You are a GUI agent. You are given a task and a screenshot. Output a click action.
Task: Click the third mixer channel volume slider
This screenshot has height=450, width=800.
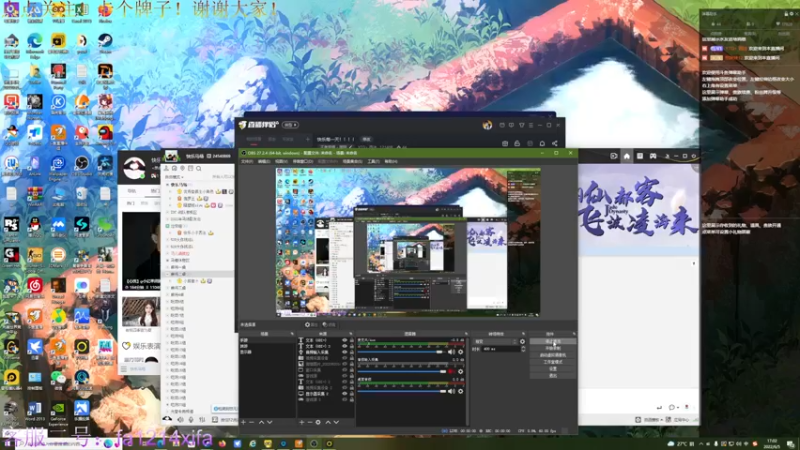tap(403, 391)
